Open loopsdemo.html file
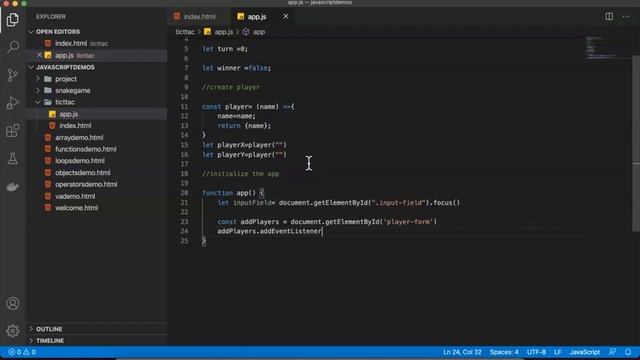The height and width of the screenshot is (360, 640). click(80, 161)
